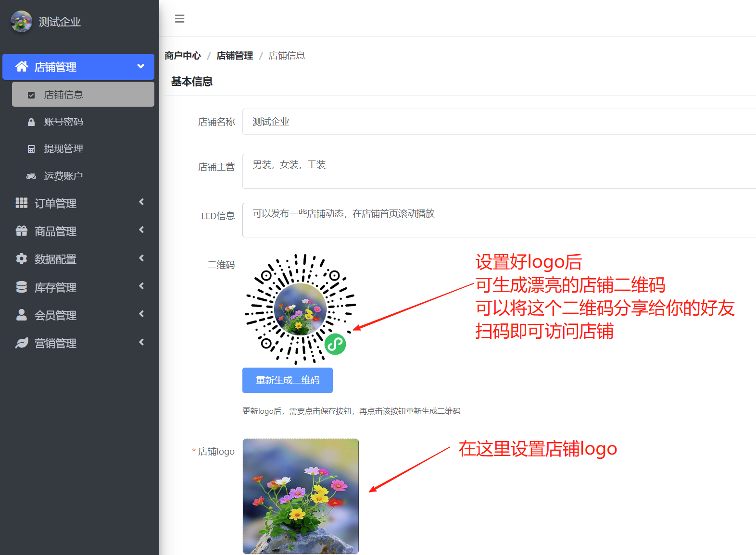756x555 pixels.
Task: Click the database icon beside 库存管理
Action: point(22,287)
